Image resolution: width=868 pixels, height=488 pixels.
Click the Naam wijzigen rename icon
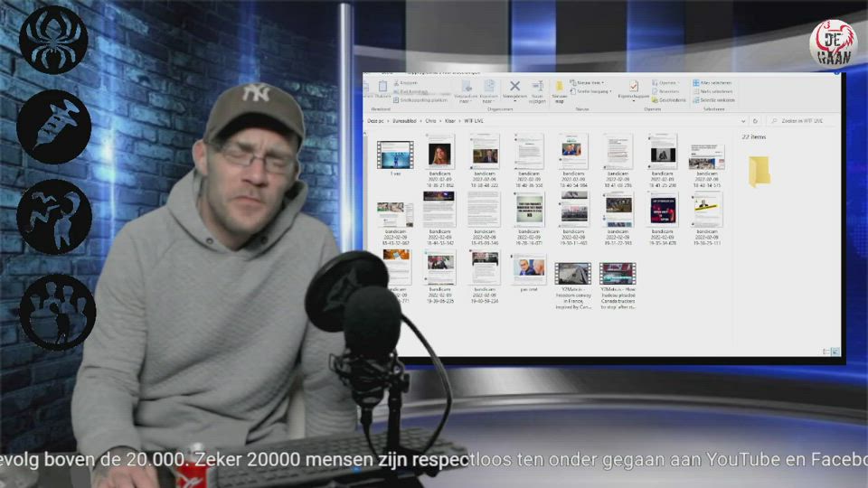click(537, 87)
